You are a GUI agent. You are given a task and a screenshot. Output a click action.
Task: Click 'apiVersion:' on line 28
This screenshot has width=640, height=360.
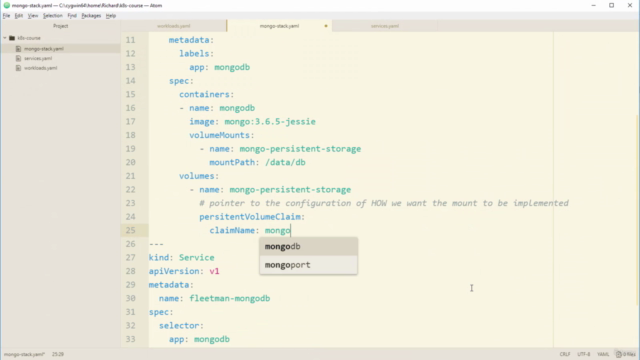coord(176,271)
